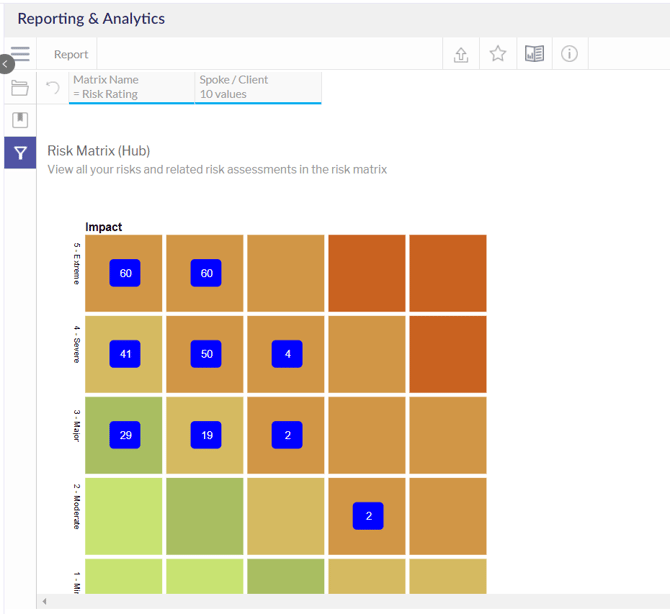The image size is (670, 614).
Task: Toggle the filter funnel icon
Action: click(x=20, y=153)
